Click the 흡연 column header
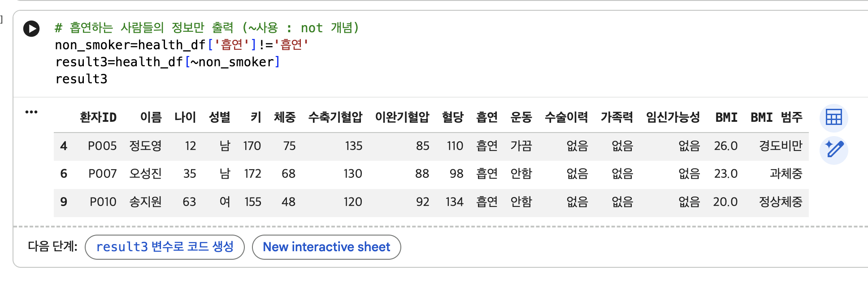This screenshot has width=868, height=283. [x=487, y=117]
